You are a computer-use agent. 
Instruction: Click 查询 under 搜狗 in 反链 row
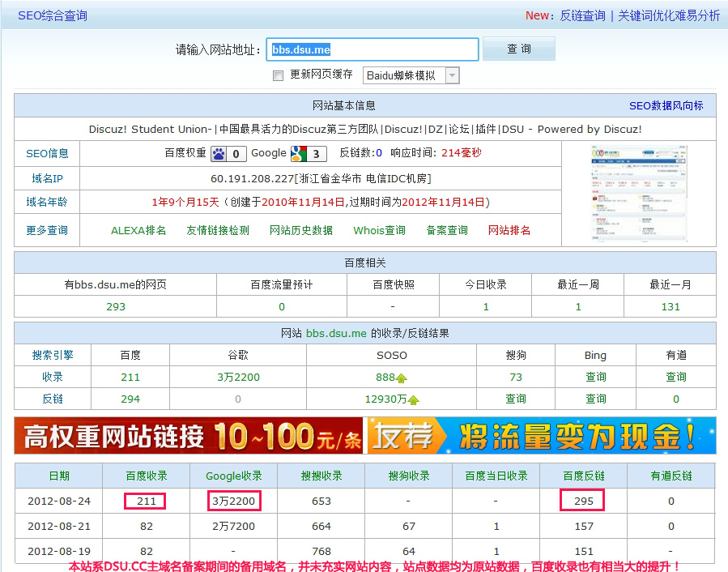pyautogui.click(x=516, y=399)
